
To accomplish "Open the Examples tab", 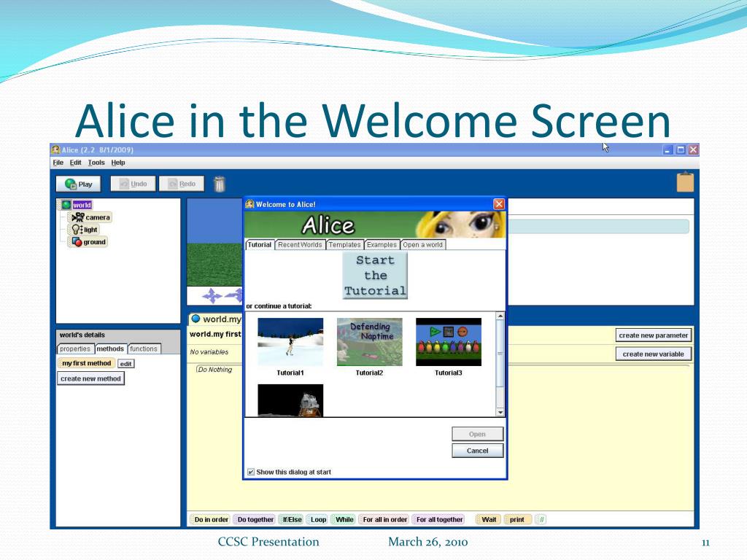I will tap(382, 245).
